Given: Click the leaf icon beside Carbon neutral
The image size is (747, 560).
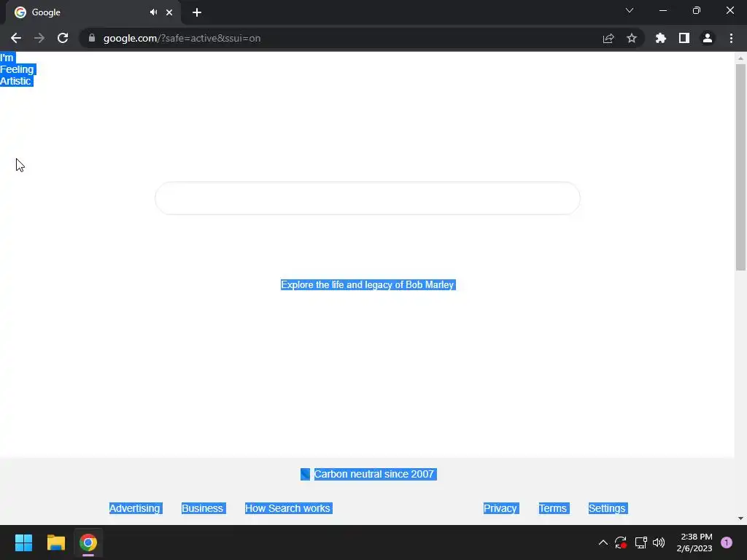Looking at the screenshot, I should click(305, 474).
